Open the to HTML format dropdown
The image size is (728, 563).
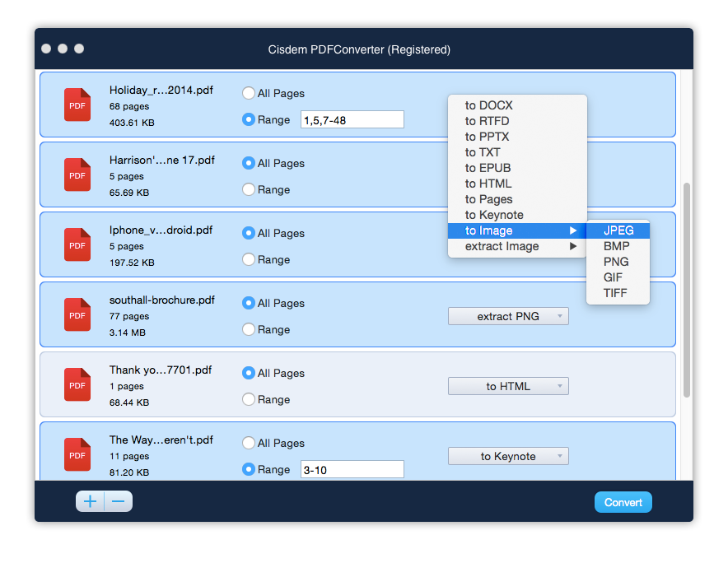tap(508, 387)
